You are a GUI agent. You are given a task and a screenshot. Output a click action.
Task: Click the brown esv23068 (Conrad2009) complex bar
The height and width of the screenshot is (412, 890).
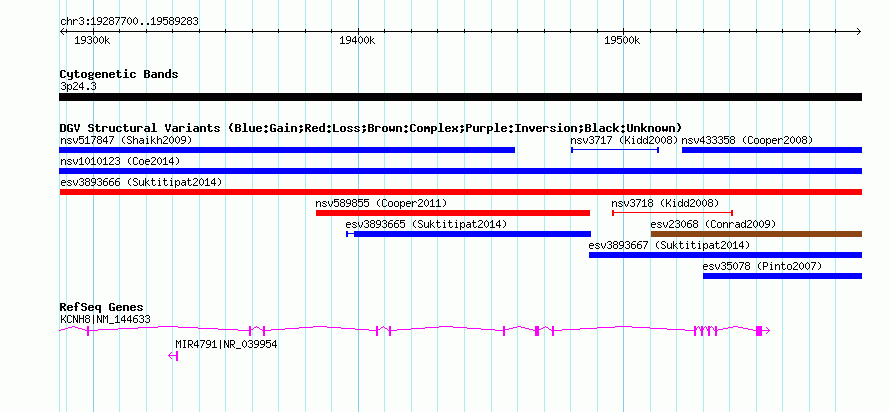[756, 234]
